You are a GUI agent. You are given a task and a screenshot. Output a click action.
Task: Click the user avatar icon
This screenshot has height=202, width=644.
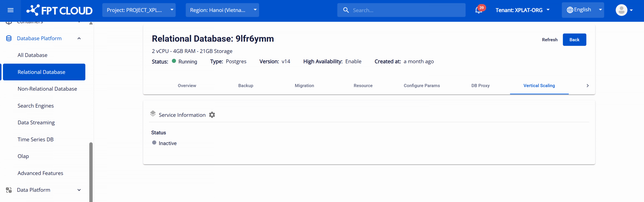tap(621, 10)
